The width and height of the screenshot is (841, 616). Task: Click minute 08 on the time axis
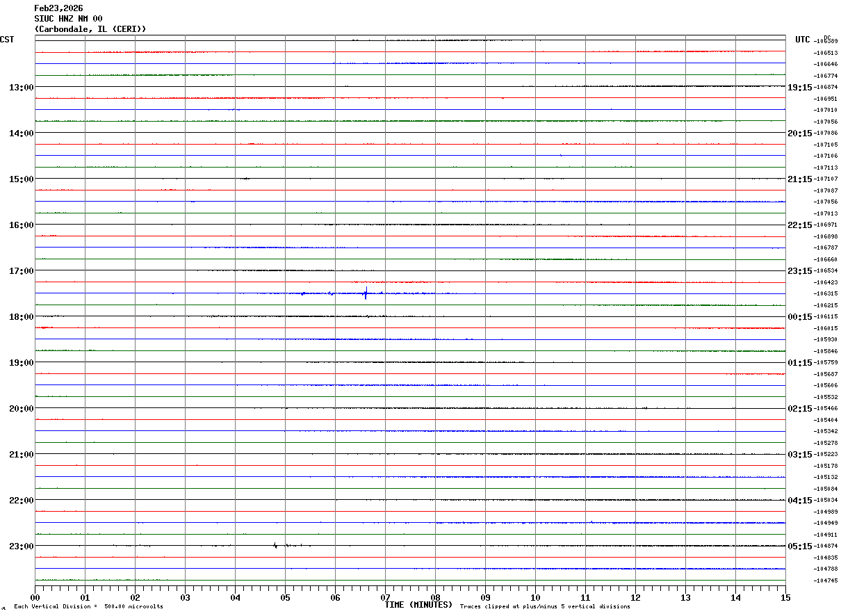pos(435,597)
